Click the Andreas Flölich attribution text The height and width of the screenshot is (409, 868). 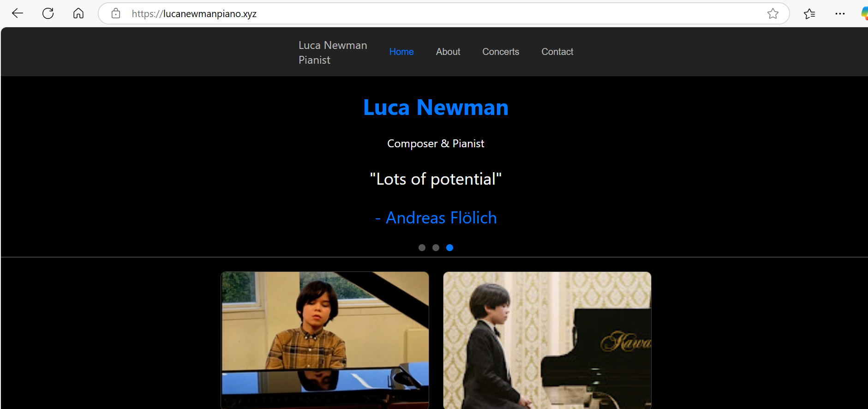[436, 217]
